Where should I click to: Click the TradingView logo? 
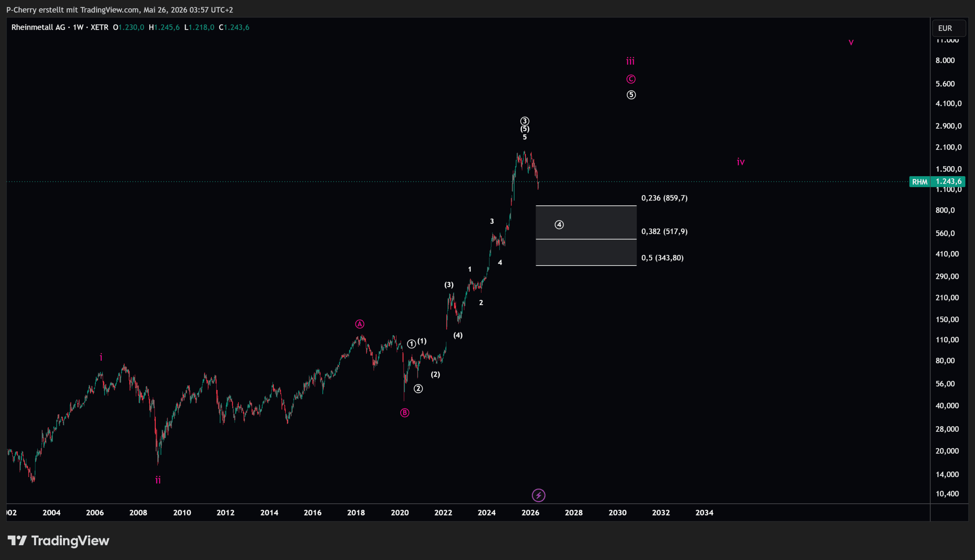tap(59, 540)
